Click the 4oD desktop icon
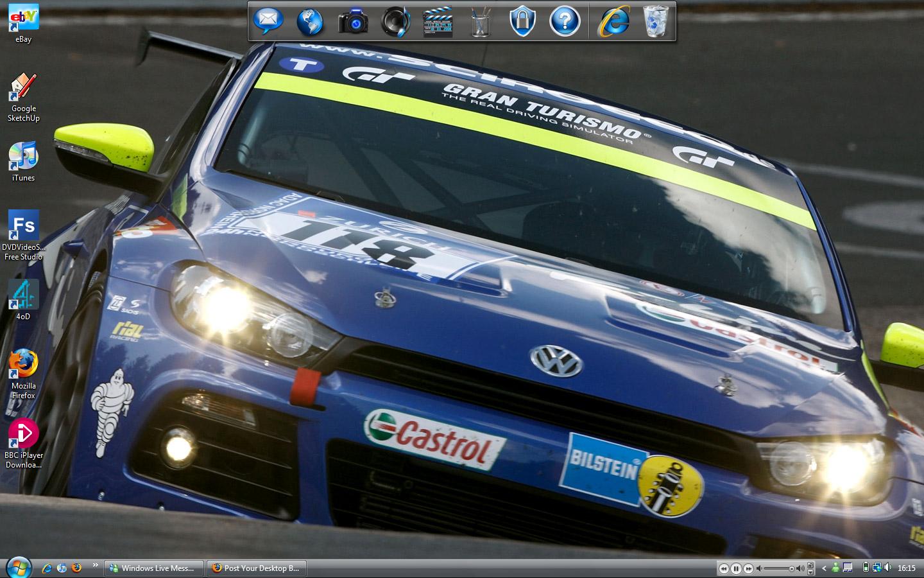Screen dimensions: 924x578 click(24, 300)
